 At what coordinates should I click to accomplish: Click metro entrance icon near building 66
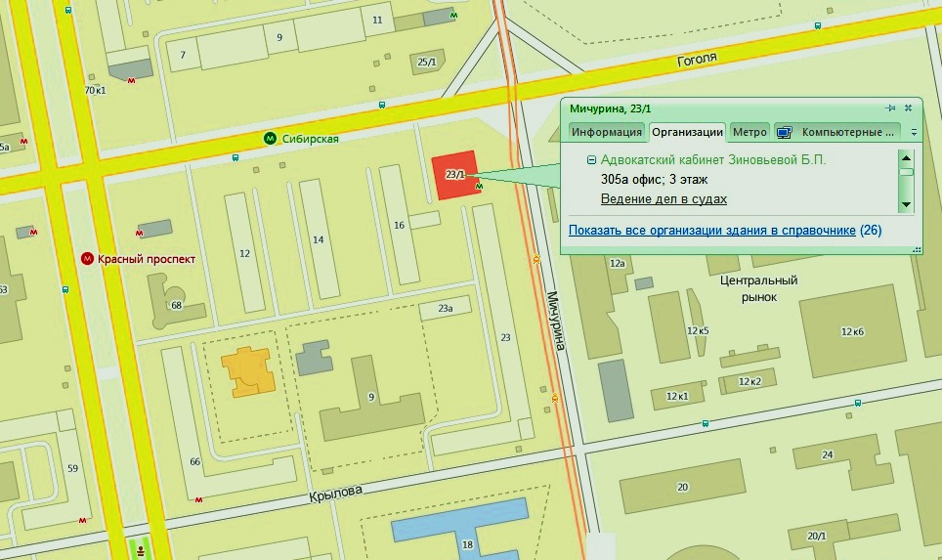click(x=199, y=498)
